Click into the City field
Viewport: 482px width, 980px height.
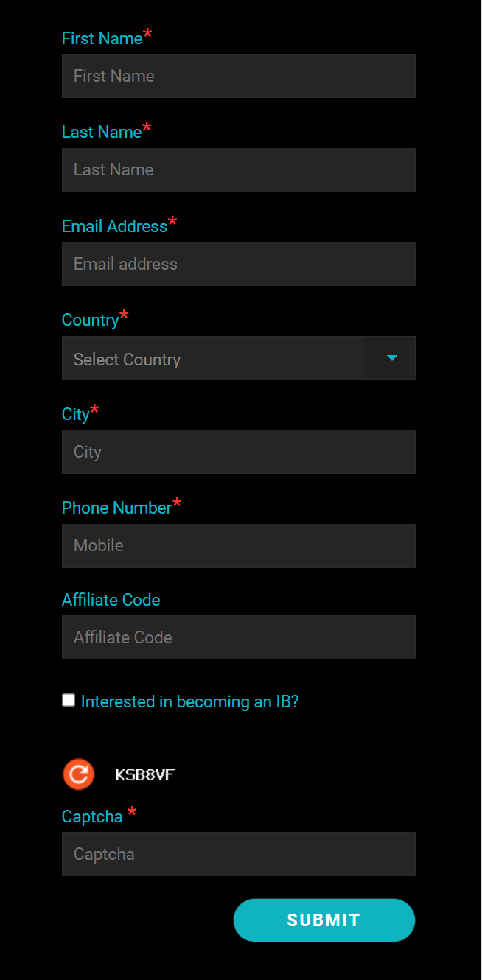click(x=238, y=452)
